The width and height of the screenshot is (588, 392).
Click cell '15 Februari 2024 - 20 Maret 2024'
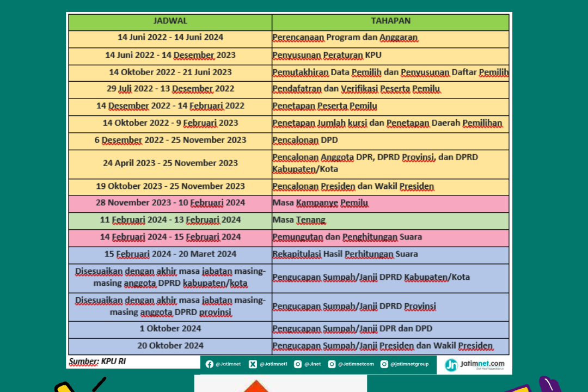pos(170,255)
